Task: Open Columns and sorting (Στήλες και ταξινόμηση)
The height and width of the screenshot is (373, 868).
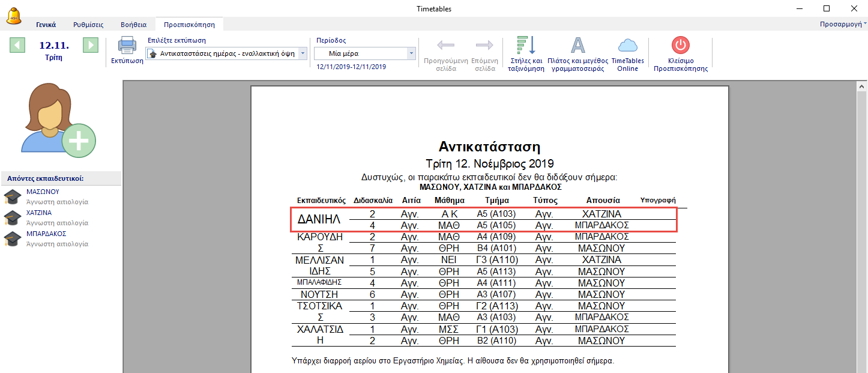Action: 526,53
